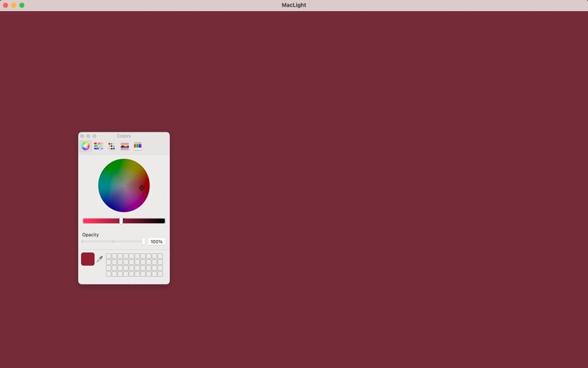The width and height of the screenshot is (588, 368).
Task: Click the current dark red color swatch
Action: click(87, 259)
